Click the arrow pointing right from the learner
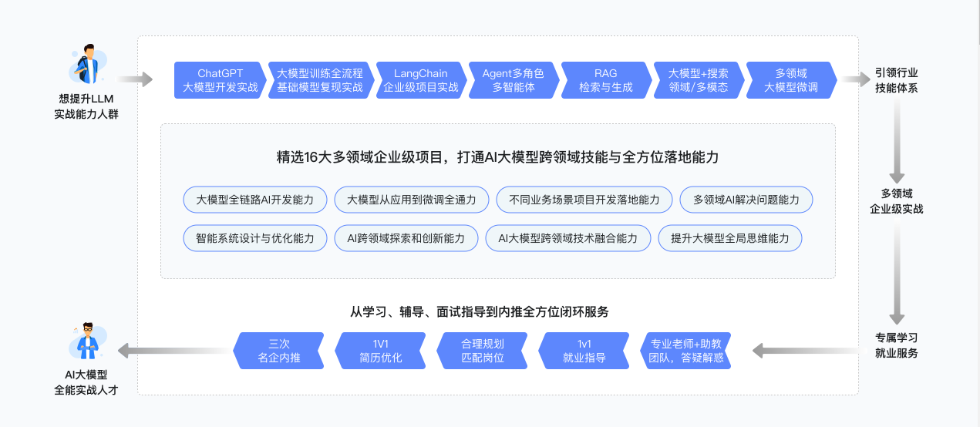The width and height of the screenshot is (980, 427). pyautogui.click(x=136, y=79)
